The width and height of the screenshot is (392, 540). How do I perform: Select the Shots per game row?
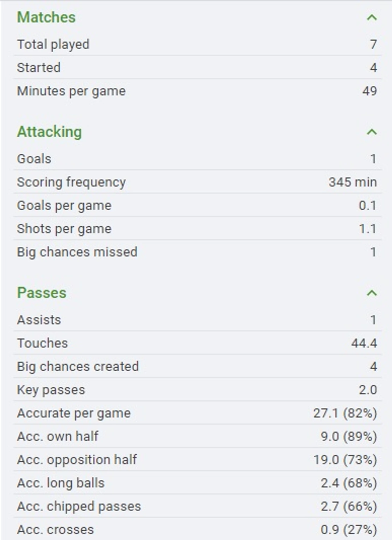click(197, 229)
